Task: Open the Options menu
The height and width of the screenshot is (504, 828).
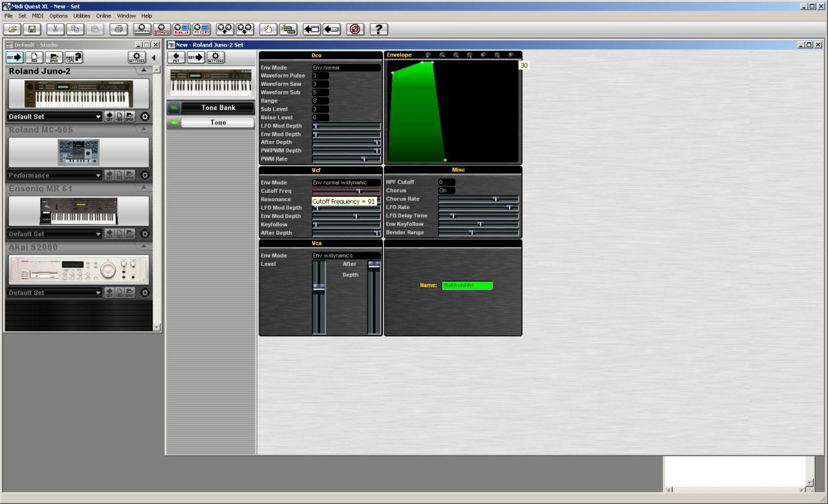Action: tap(58, 16)
